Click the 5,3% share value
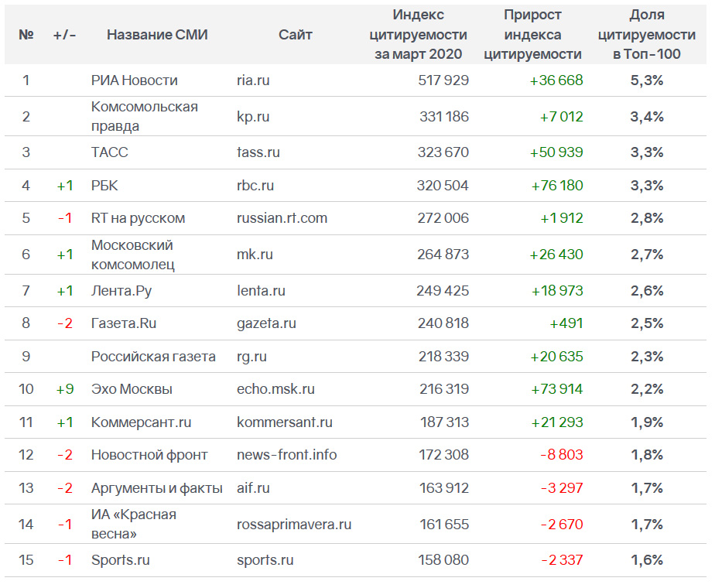715x588 pixels. click(647, 80)
